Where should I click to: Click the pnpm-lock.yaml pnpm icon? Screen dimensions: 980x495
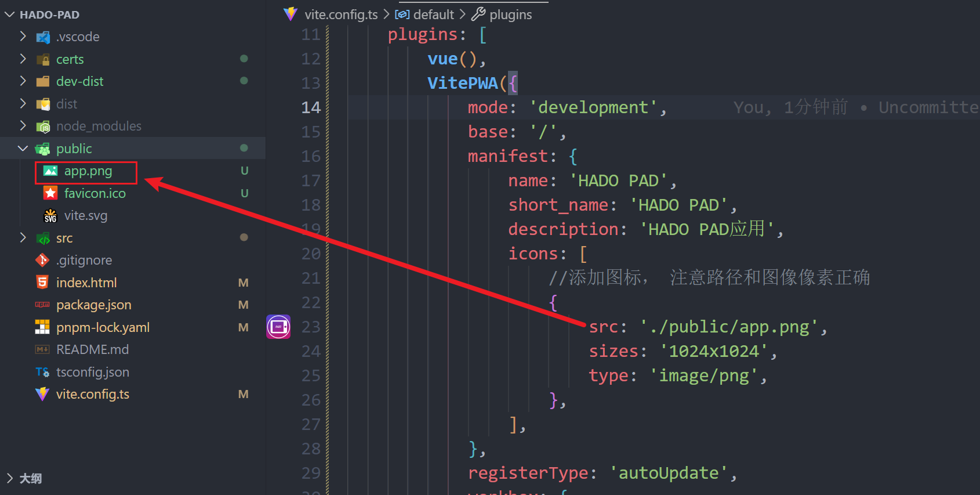[x=42, y=327]
